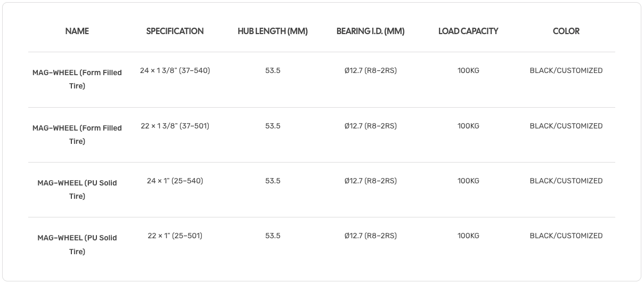Click the Ø12.7 bearing value in the 37-501 row
Screen dimensions: 644x283
click(370, 126)
